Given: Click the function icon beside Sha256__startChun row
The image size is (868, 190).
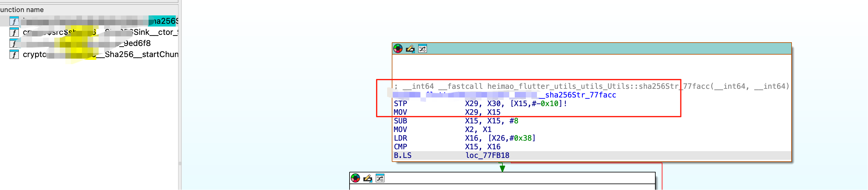Looking at the screenshot, I should tap(14, 55).
